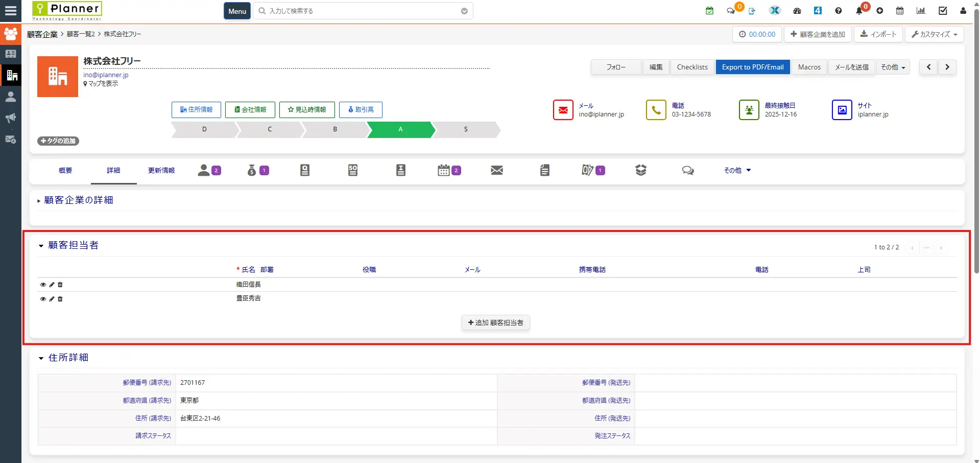Click the eye view icon for 豊臣秀吉
Screen dimensions: 980x463
tap(43, 299)
